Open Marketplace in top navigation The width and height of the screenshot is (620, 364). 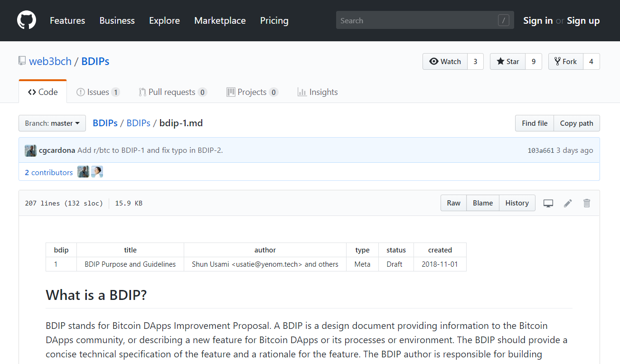pos(220,20)
